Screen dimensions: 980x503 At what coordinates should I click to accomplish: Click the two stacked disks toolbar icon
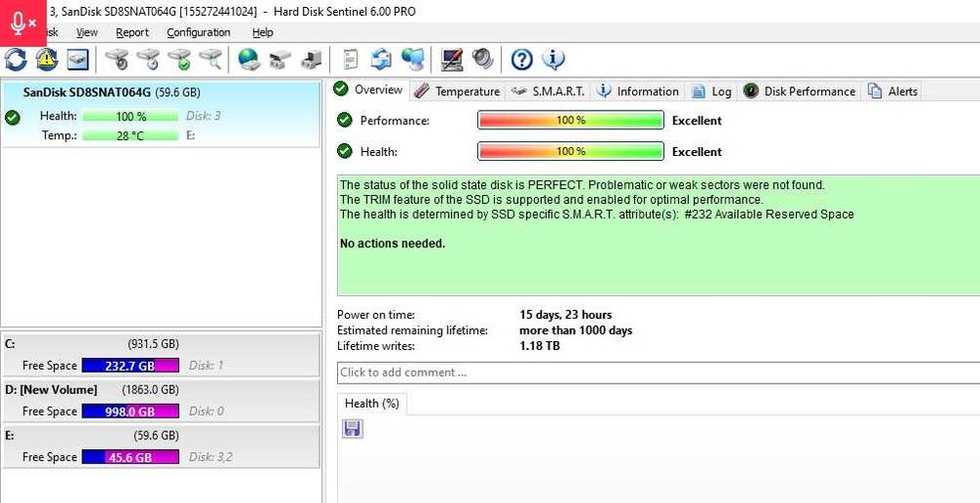280,60
